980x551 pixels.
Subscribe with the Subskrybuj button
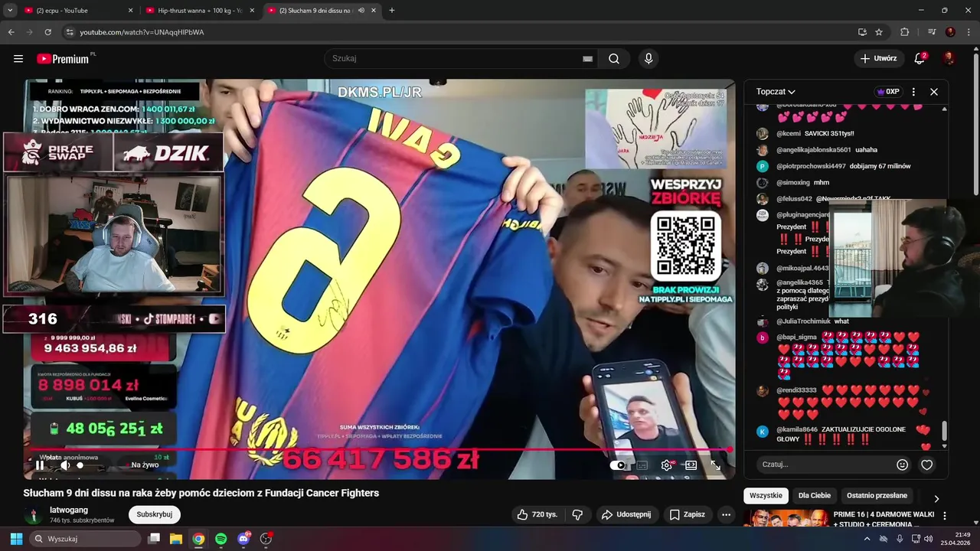pos(155,514)
